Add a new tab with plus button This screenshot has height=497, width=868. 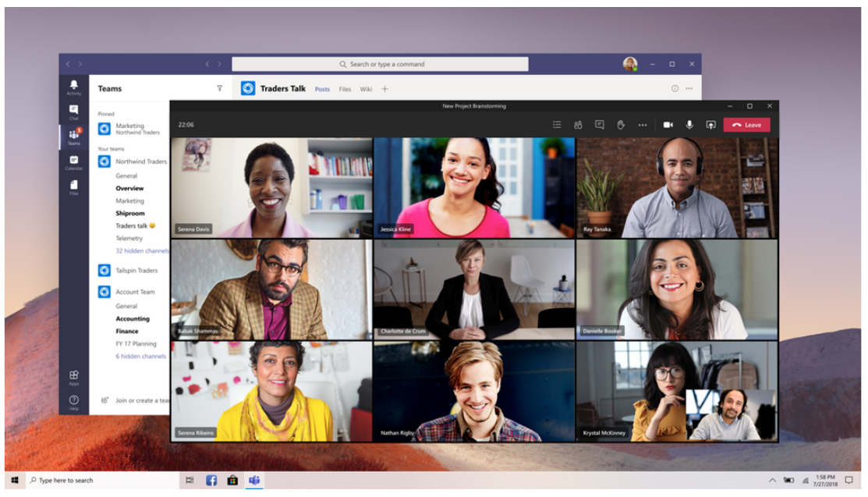click(384, 89)
